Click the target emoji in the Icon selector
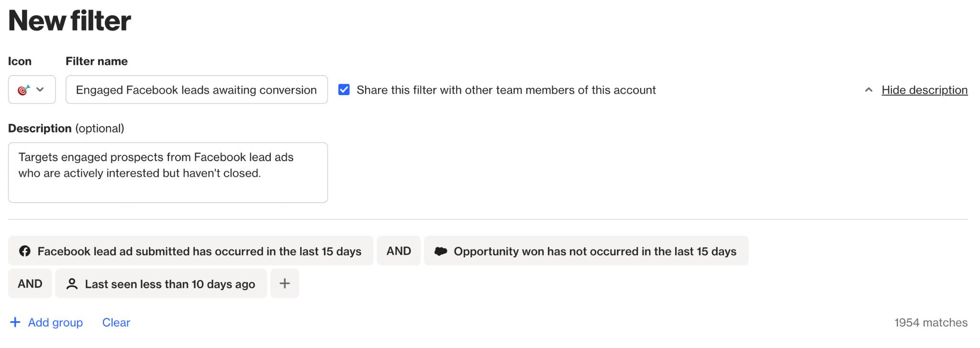 (23, 90)
